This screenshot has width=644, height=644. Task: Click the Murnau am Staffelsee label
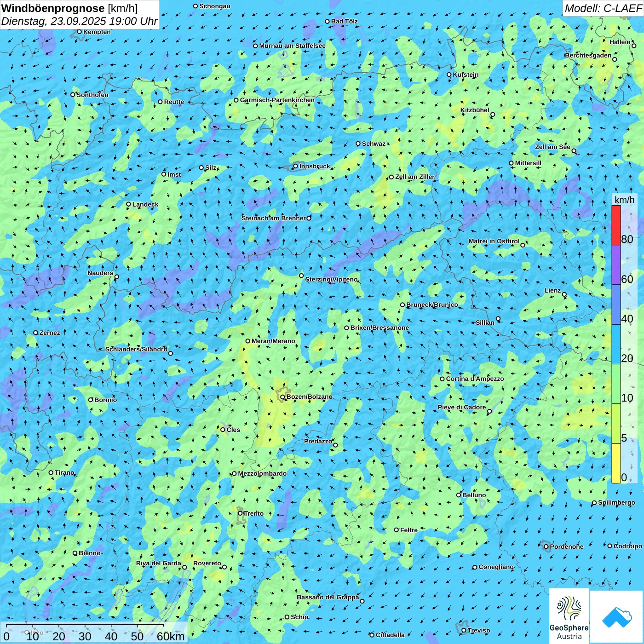(x=292, y=46)
